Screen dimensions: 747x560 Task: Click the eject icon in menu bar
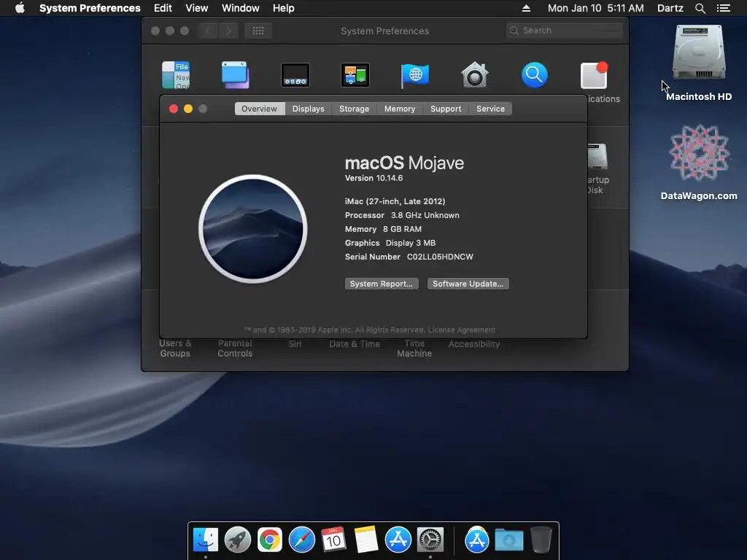point(526,8)
